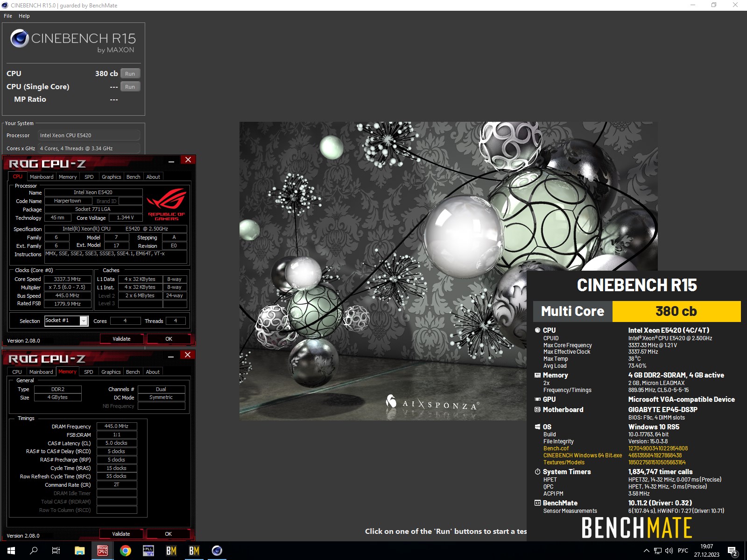Open the File menu

[x=8, y=16]
